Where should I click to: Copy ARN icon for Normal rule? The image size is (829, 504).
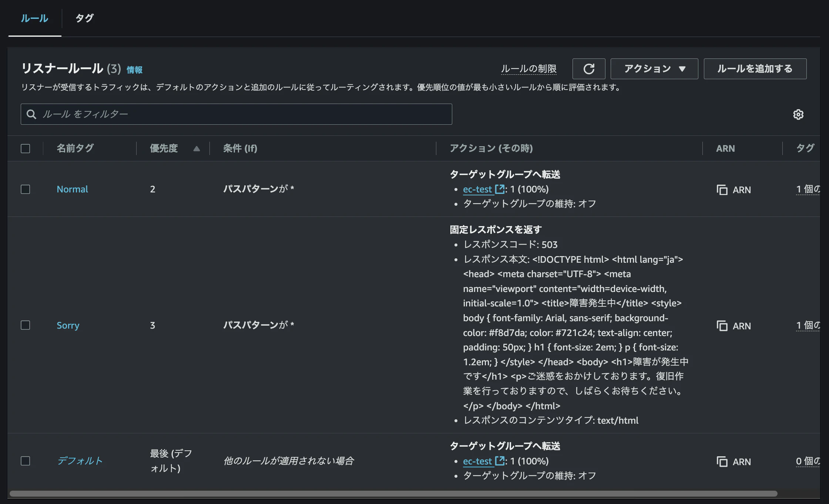pyautogui.click(x=722, y=190)
